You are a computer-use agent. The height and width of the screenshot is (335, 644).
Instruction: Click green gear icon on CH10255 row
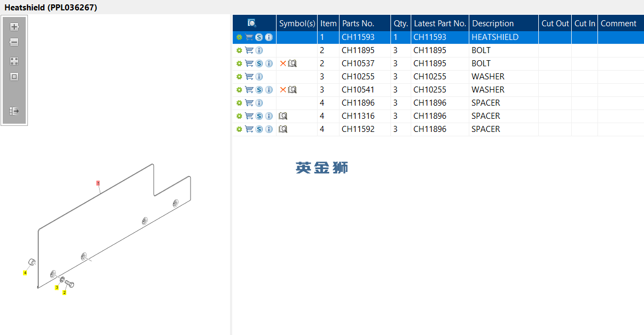(x=239, y=77)
